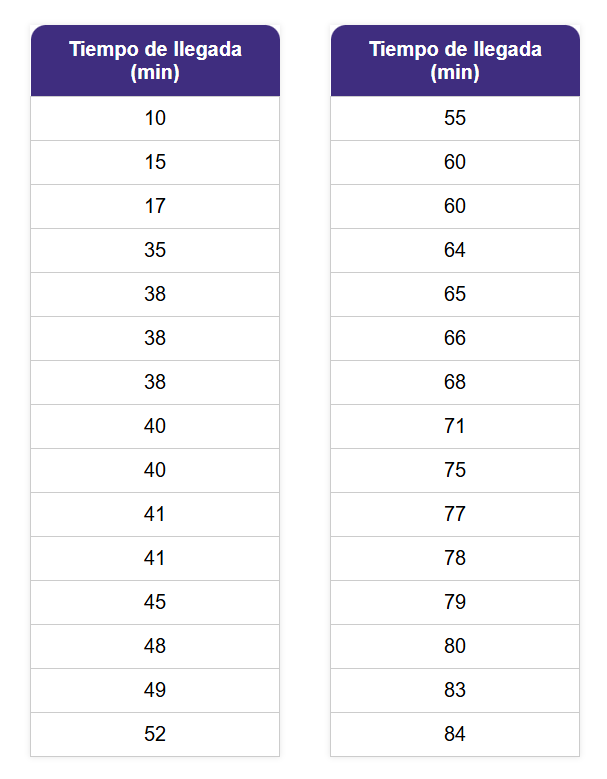Select the cell with value 10
The width and height of the screenshot is (607, 779).
[x=155, y=118]
